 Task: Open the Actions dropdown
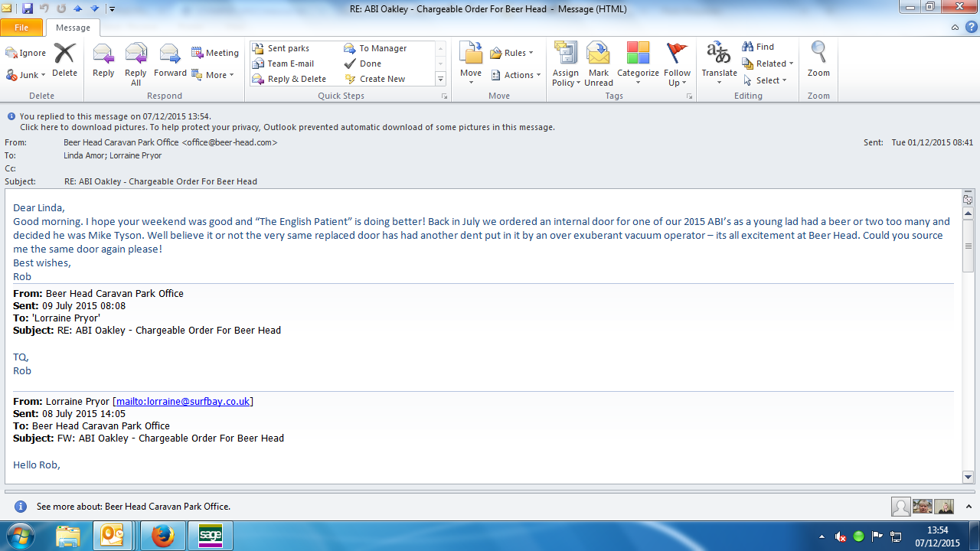pos(515,75)
